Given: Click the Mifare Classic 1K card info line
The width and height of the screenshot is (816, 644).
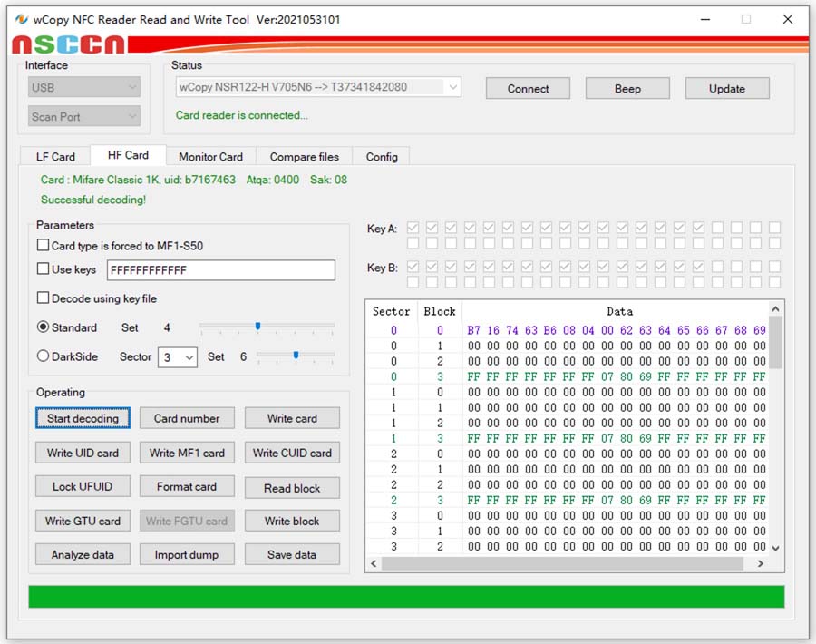Looking at the screenshot, I should click(194, 180).
